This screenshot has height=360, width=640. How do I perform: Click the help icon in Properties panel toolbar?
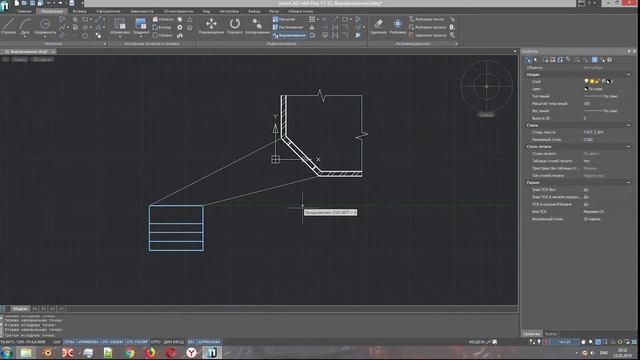(x=609, y=60)
